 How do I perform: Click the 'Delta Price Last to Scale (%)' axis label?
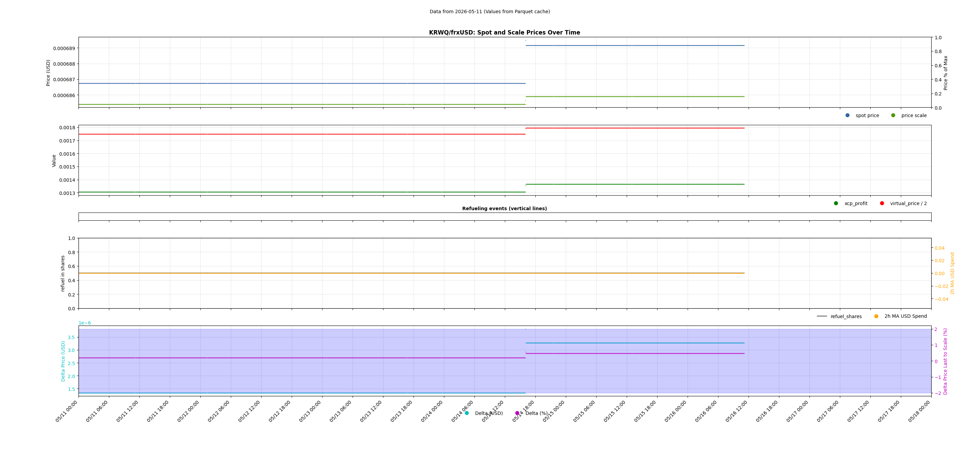click(945, 361)
